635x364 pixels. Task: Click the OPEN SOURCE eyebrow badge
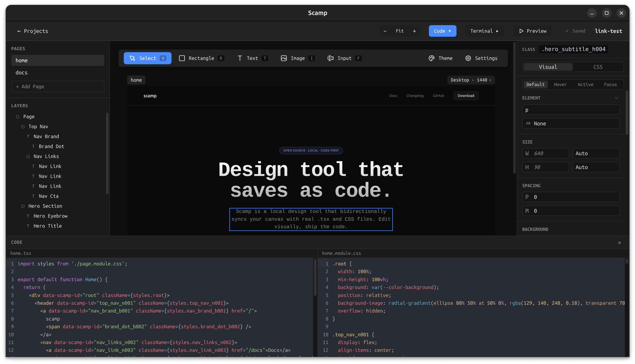tap(311, 151)
